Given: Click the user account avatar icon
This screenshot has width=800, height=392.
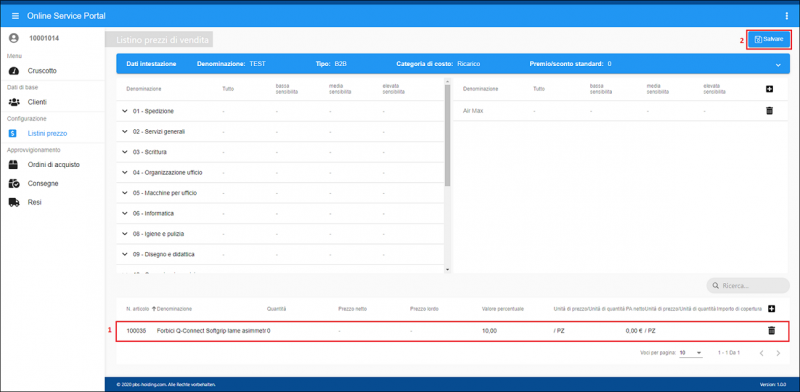Looking at the screenshot, I should [x=14, y=38].
